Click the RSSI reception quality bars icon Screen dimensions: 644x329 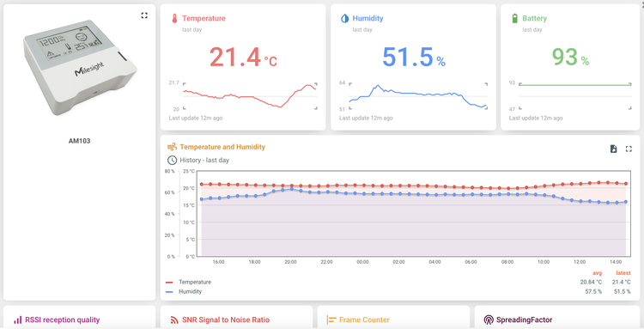coord(18,320)
